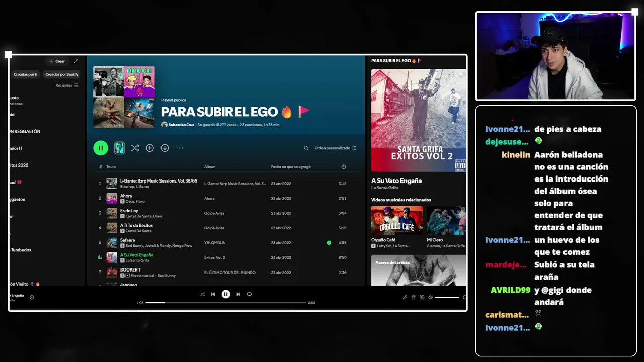Adjust the volume slider
The height and width of the screenshot is (362, 644).
(x=447, y=297)
